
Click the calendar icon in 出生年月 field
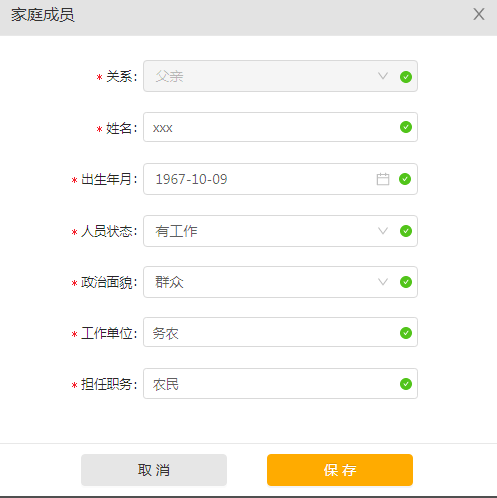point(383,179)
